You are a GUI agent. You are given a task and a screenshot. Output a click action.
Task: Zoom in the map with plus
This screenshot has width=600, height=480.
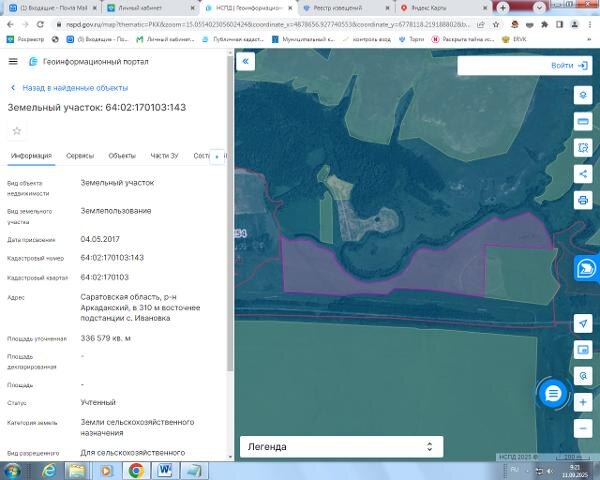pyautogui.click(x=583, y=402)
